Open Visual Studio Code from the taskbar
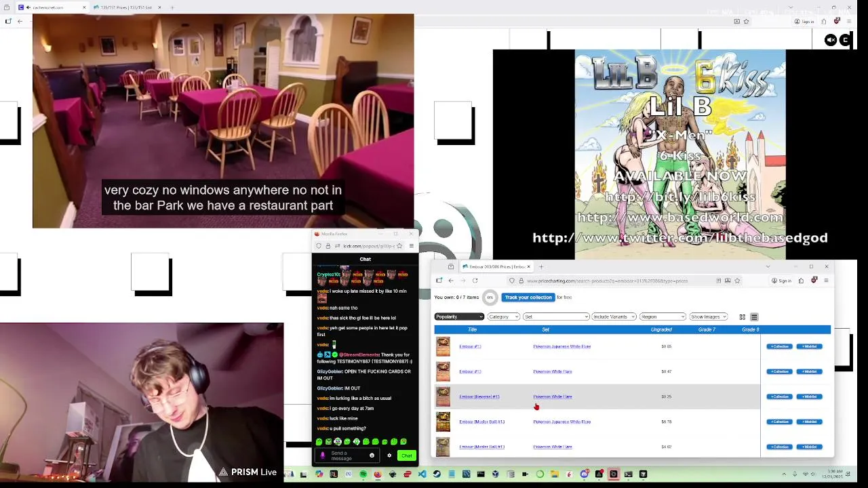Image resolution: width=868 pixels, height=488 pixels. point(422,474)
